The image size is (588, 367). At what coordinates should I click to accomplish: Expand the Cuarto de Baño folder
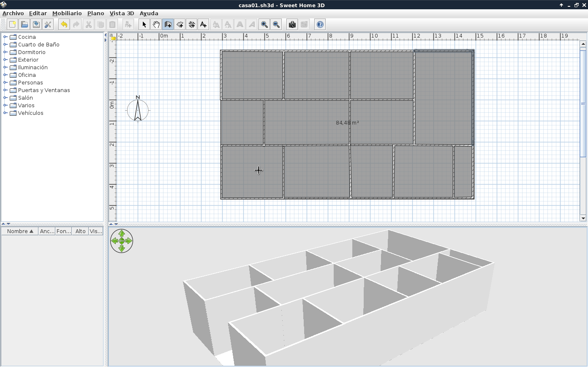(5, 44)
